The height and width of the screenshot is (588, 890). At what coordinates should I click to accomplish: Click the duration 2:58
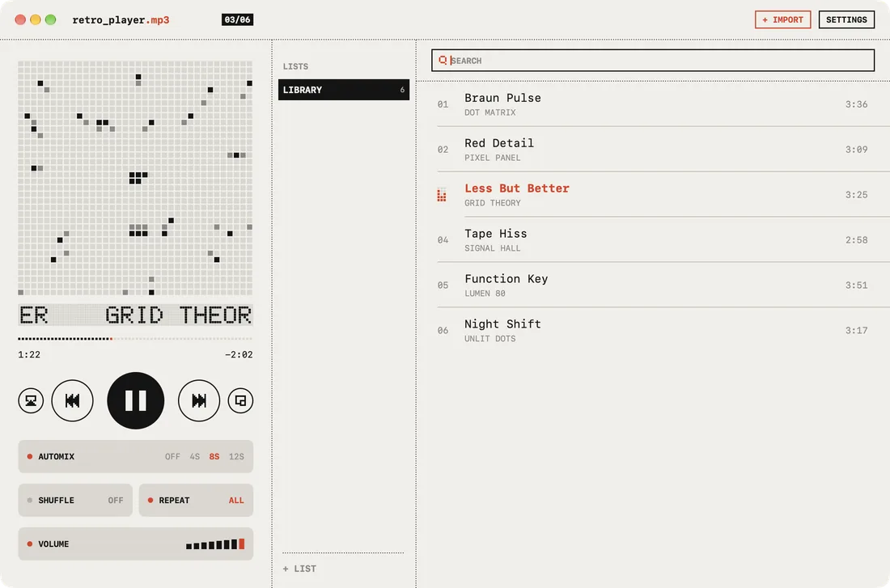tap(856, 239)
